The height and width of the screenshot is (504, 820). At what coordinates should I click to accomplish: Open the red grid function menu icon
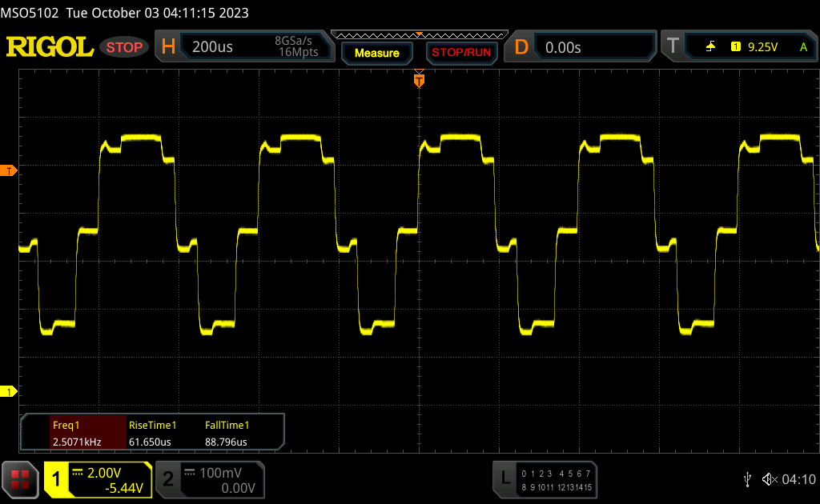(x=20, y=479)
